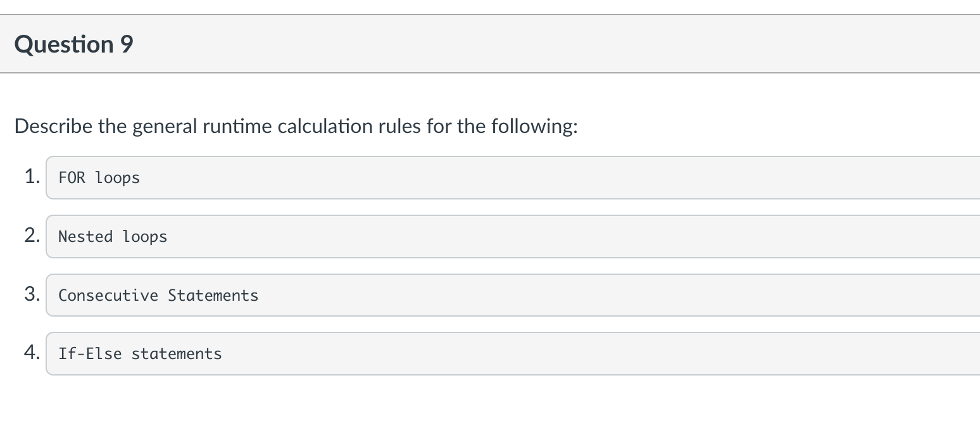Click the word "Nested" in item two

[85, 236]
